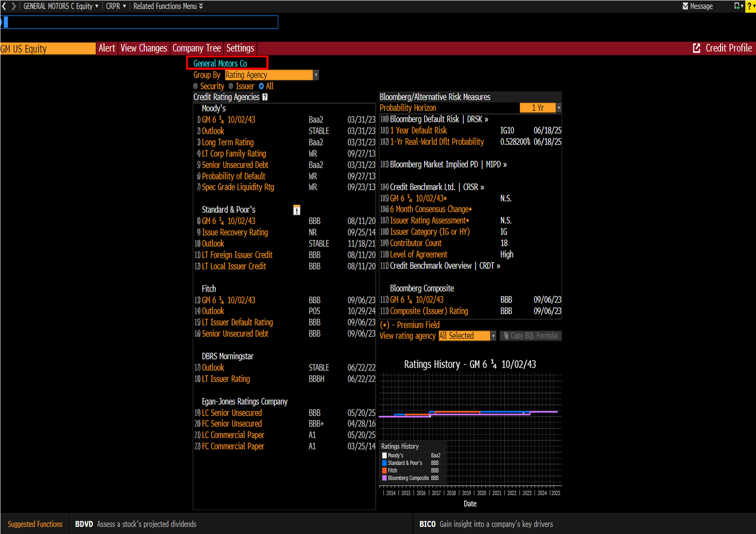Click the Fitch orange legend swatch
This screenshot has height=534, width=756.
(x=384, y=471)
